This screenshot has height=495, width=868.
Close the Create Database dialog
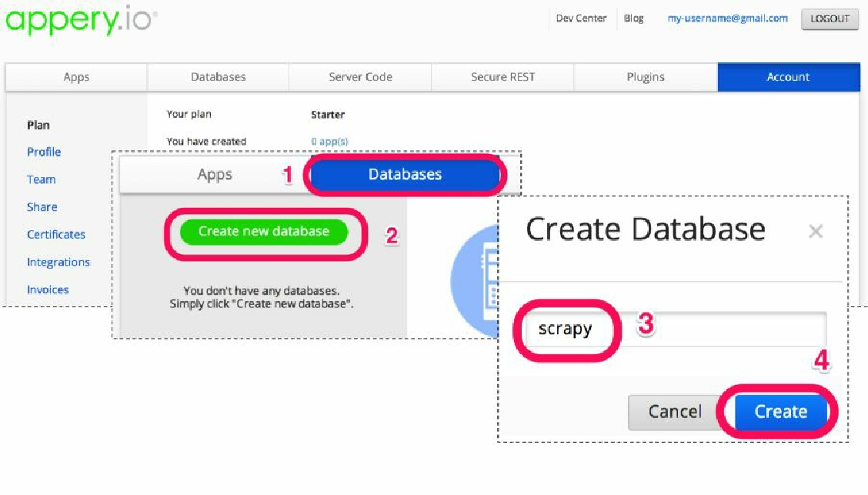pos(816,231)
